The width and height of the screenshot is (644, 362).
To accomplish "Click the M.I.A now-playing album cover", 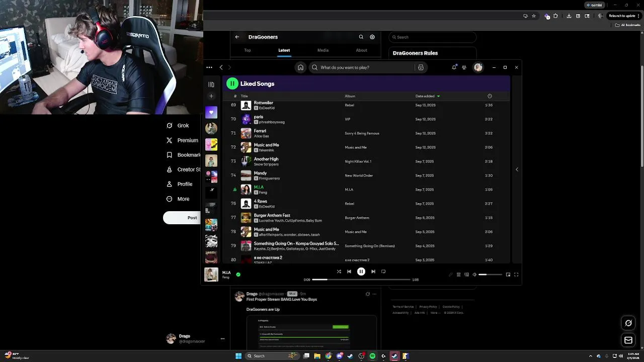I will coord(211,275).
